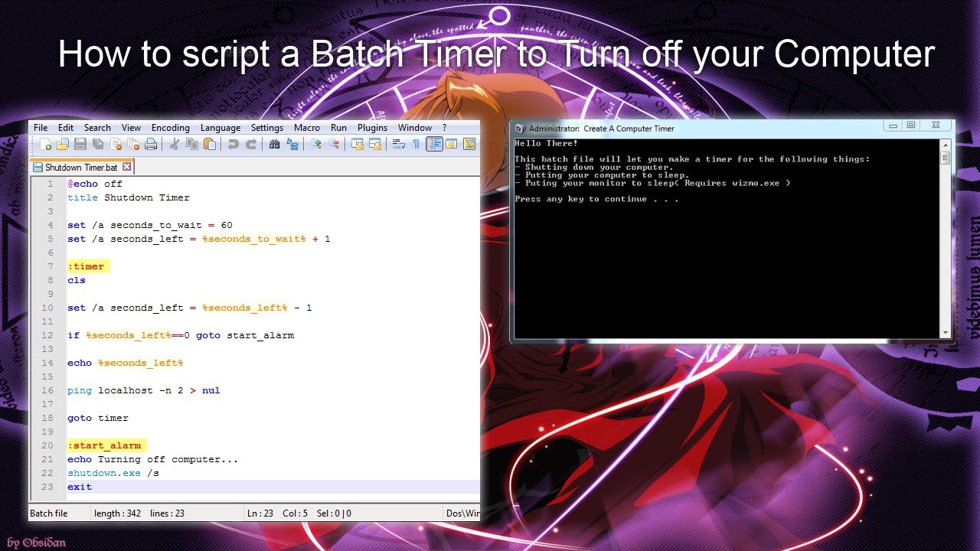980x551 pixels.
Task: Click "cls" on line 8
Action: (77, 280)
